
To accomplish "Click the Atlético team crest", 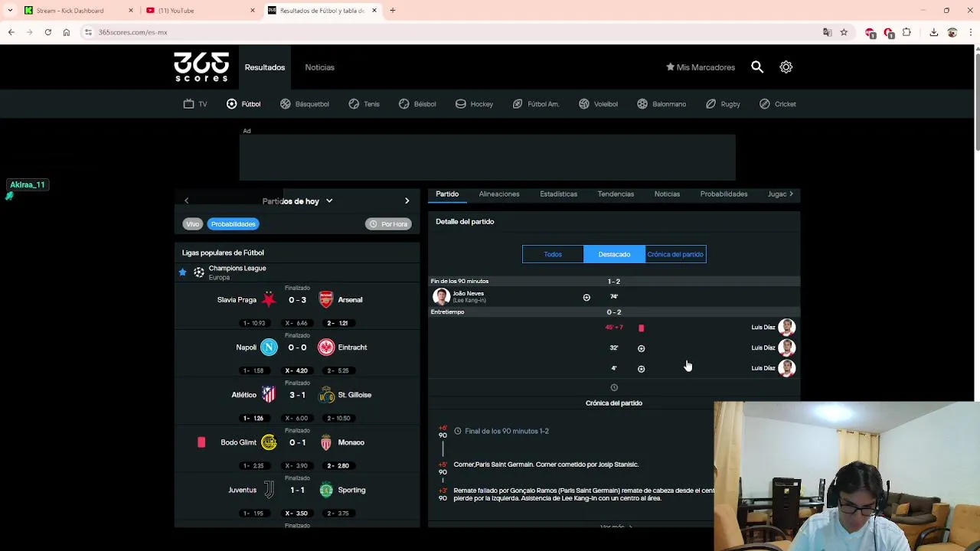I will tap(269, 395).
